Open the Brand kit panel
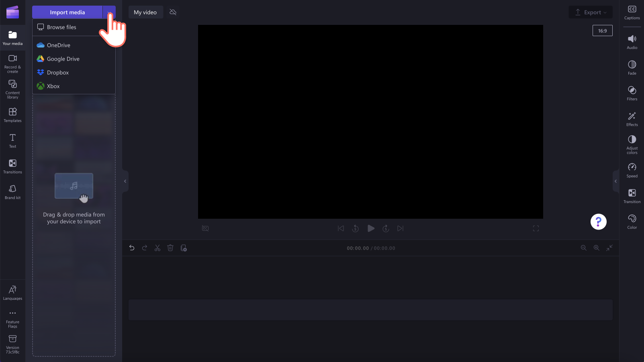 point(12,191)
